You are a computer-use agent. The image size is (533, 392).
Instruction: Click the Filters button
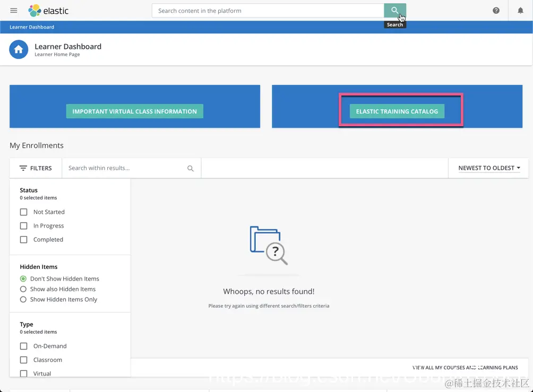click(x=36, y=168)
